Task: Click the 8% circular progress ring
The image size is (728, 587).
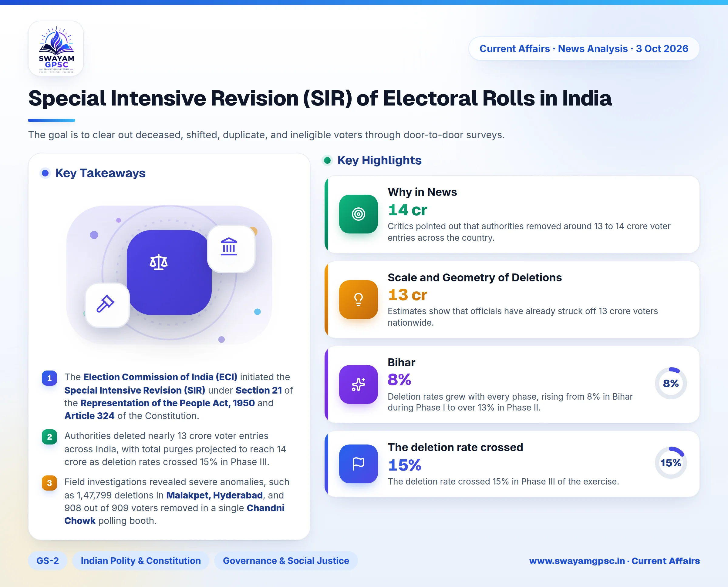Action: point(671,384)
